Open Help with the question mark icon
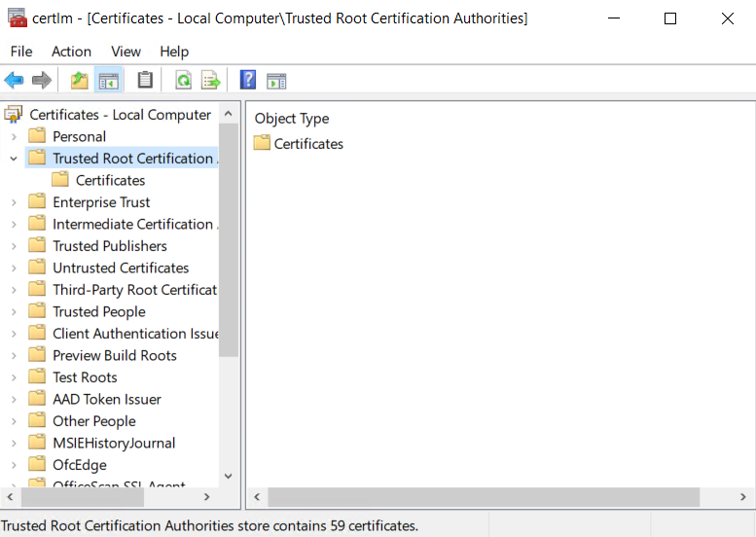 pos(248,80)
